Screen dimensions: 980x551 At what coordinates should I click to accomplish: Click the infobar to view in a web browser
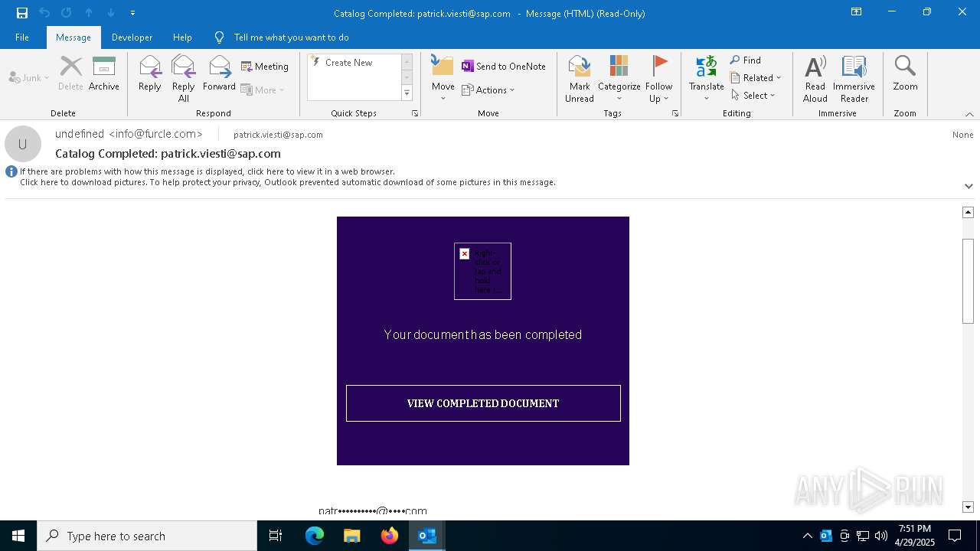point(207,171)
